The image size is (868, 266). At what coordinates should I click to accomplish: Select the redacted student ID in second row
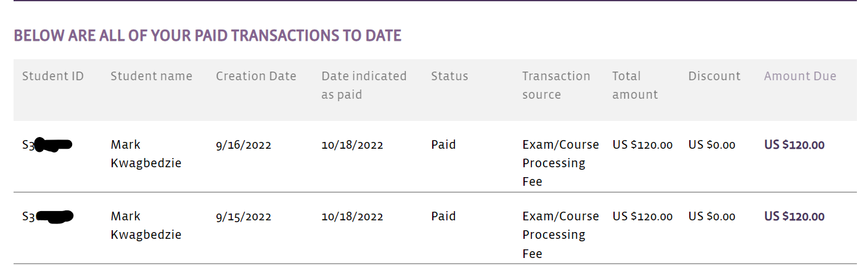tap(48, 217)
